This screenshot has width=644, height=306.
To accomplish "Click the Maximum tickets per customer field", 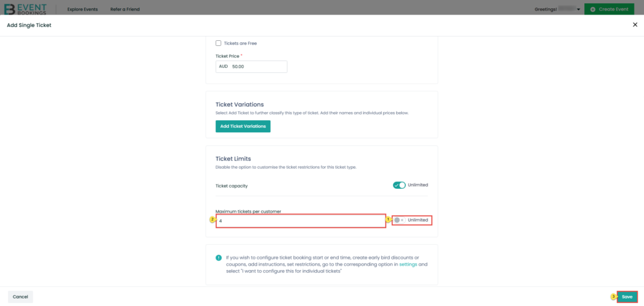I will coord(301,221).
